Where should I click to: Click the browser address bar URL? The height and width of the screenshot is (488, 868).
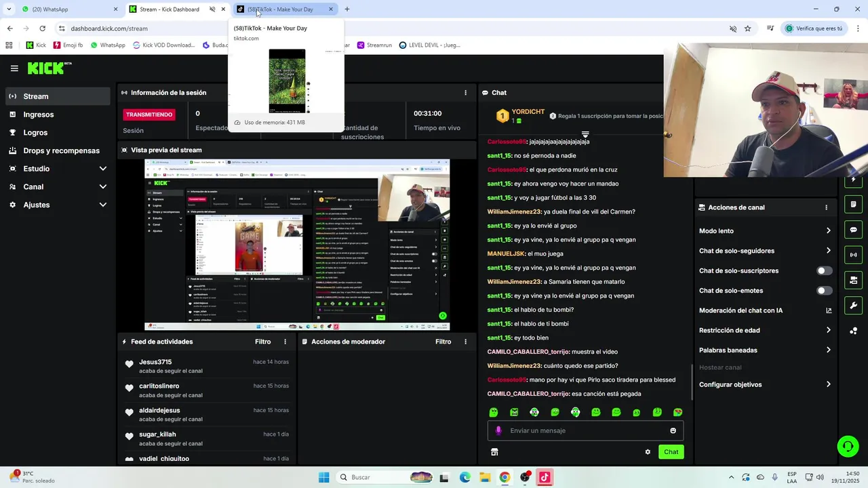(109, 28)
